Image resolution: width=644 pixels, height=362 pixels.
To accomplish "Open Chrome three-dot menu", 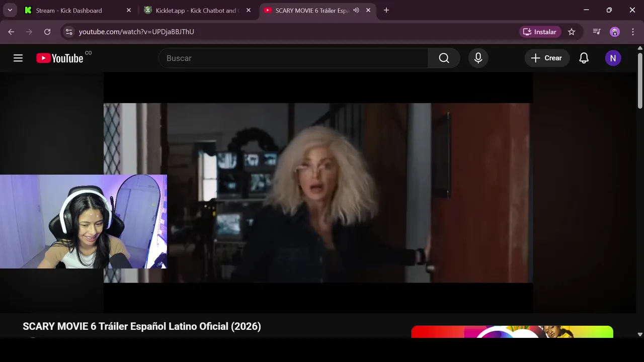I will 633,32.
